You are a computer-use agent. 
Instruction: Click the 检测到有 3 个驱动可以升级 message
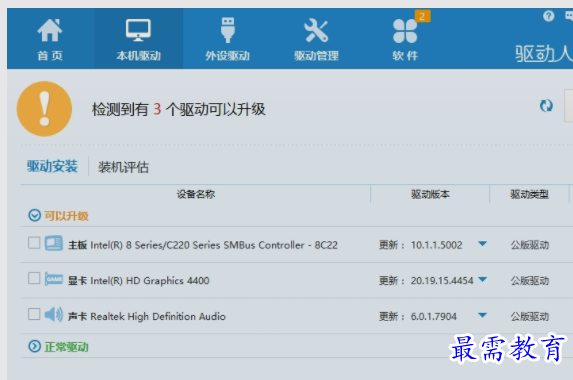178,109
